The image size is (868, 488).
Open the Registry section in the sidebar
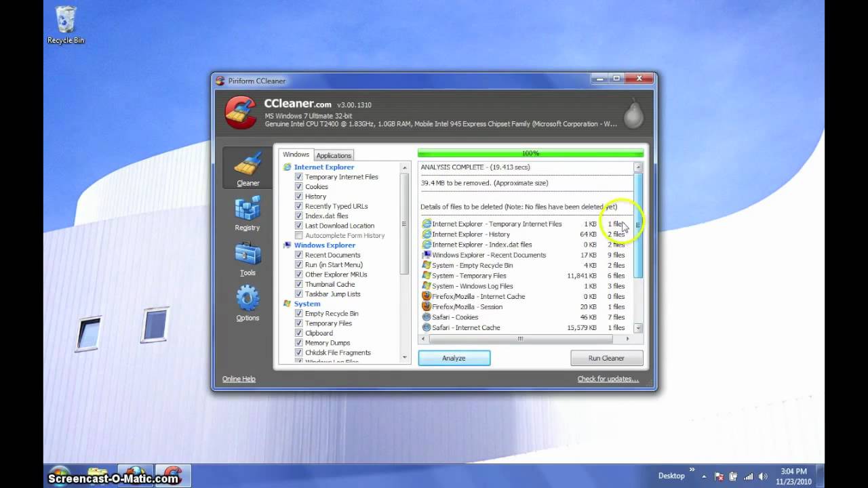[x=248, y=213]
